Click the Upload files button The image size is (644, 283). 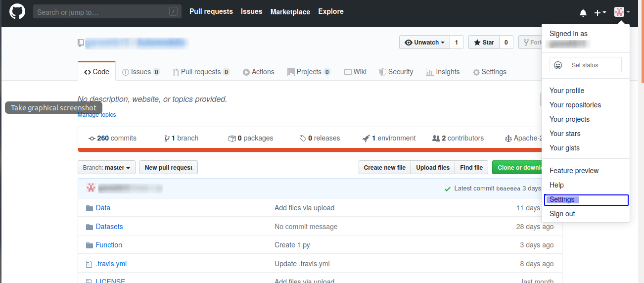[433, 168]
